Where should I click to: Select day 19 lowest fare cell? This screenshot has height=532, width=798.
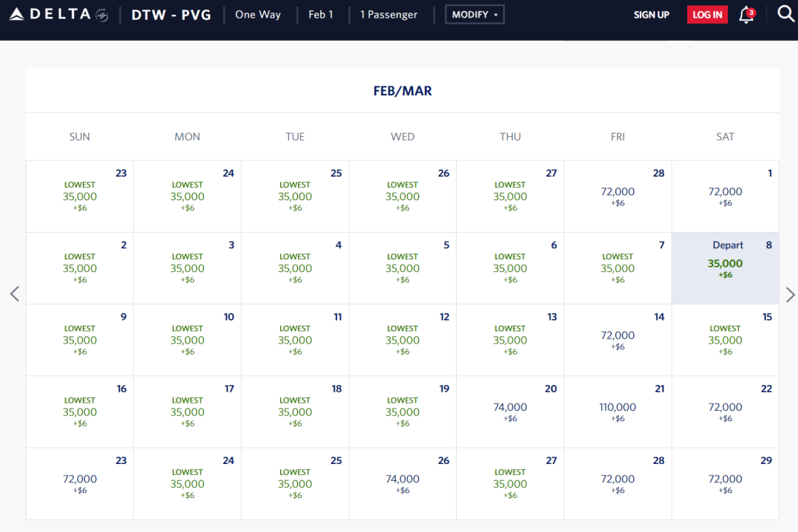(x=403, y=412)
